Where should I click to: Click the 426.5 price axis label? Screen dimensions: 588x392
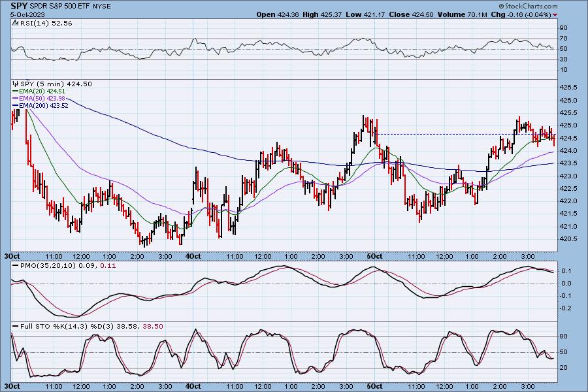(568, 88)
